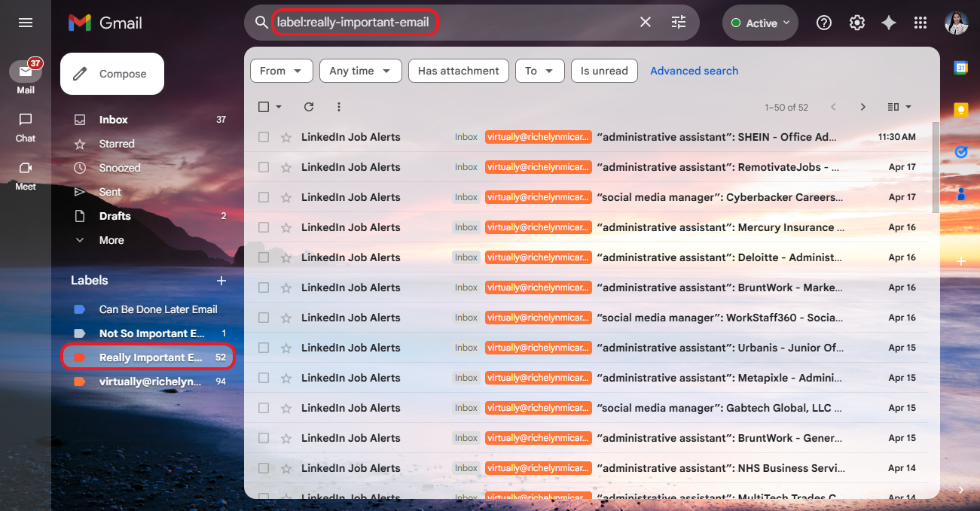The width and height of the screenshot is (980, 511).
Task: Toggle the Has attachment filter chip
Action: (x=459, y=71)
